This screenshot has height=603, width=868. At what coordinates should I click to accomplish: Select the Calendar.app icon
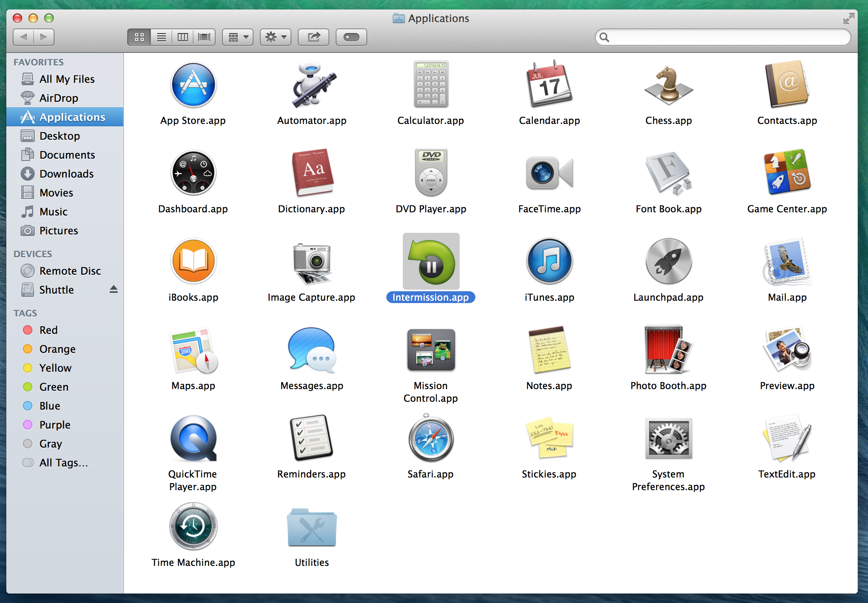click(x=550, y=84)
